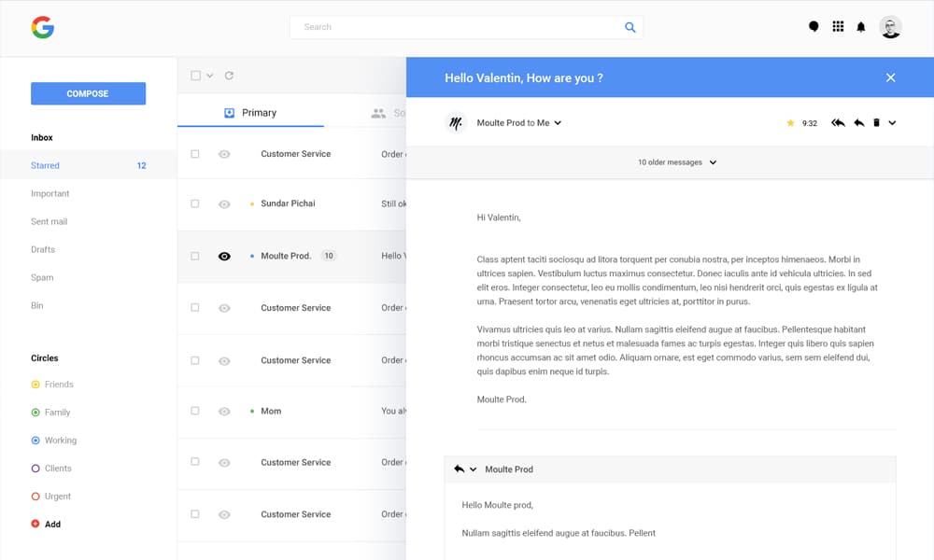934x560 pixels.
Task: Click the chat bubble icon in header
Action: pos(814,26)
